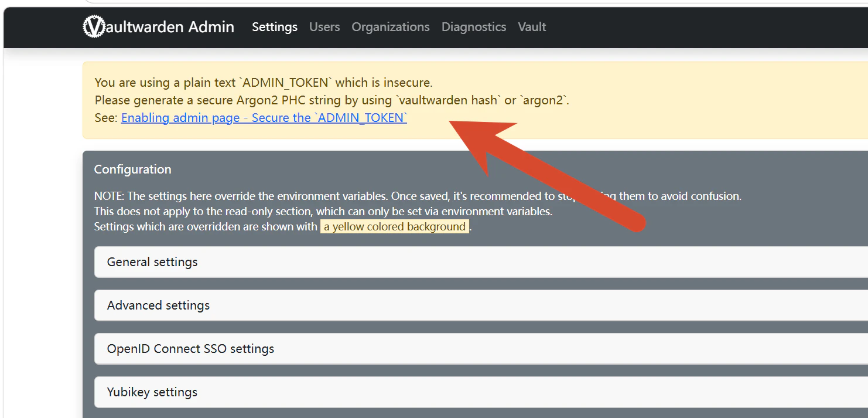
Task: Click the read-only section note text
Action: [x=323, y=212]
